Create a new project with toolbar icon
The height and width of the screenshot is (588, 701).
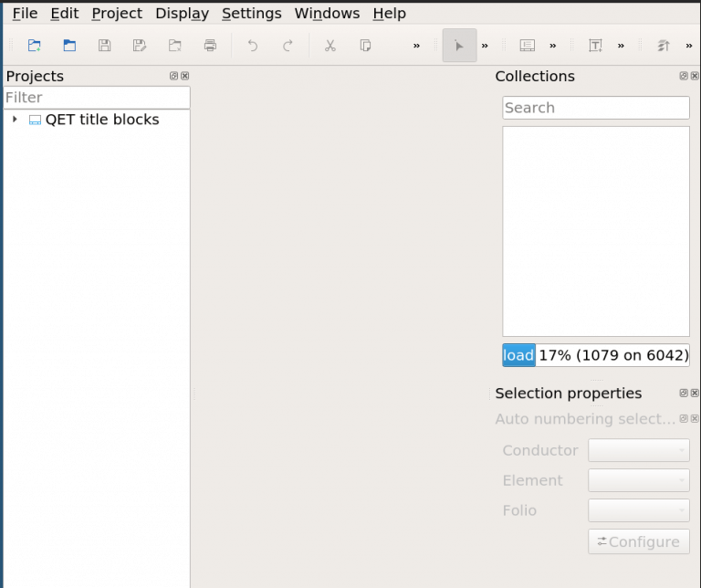coord(35,46)
